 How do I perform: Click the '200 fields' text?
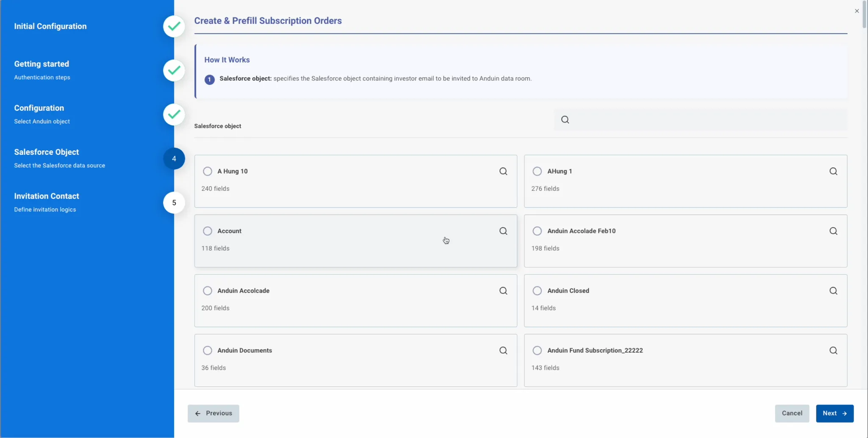point(215,308)
